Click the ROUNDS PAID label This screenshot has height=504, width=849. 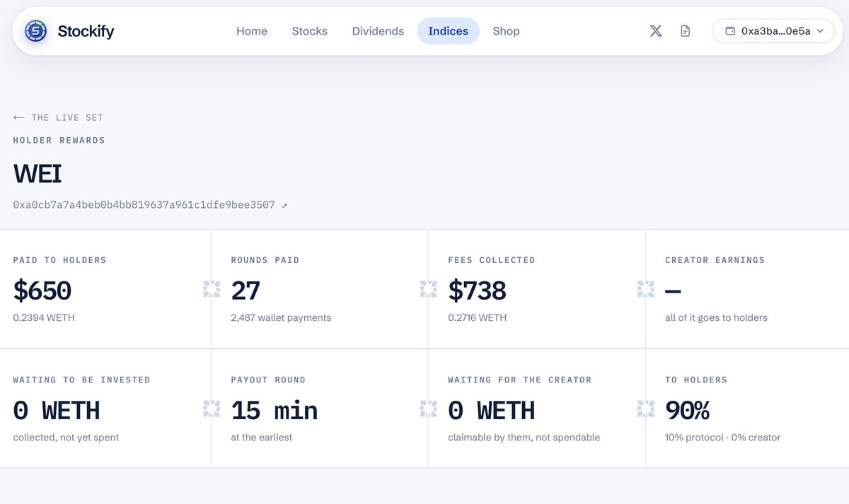[x=265, y=260]
